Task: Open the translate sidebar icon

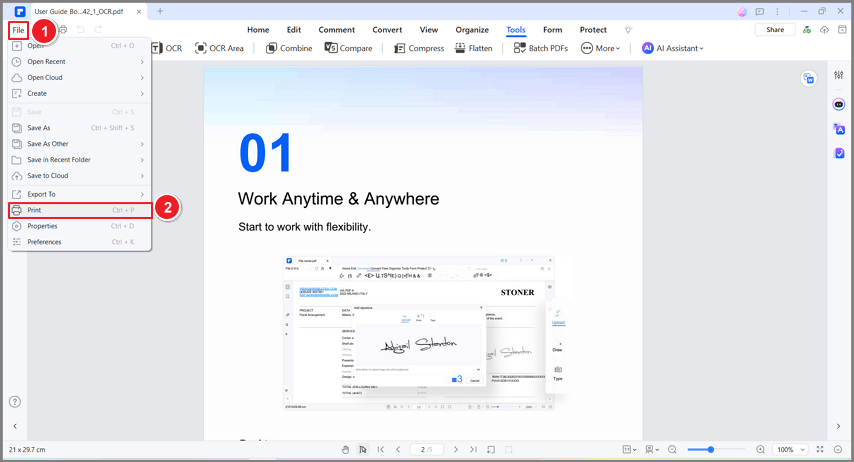Action: [839, 129]
